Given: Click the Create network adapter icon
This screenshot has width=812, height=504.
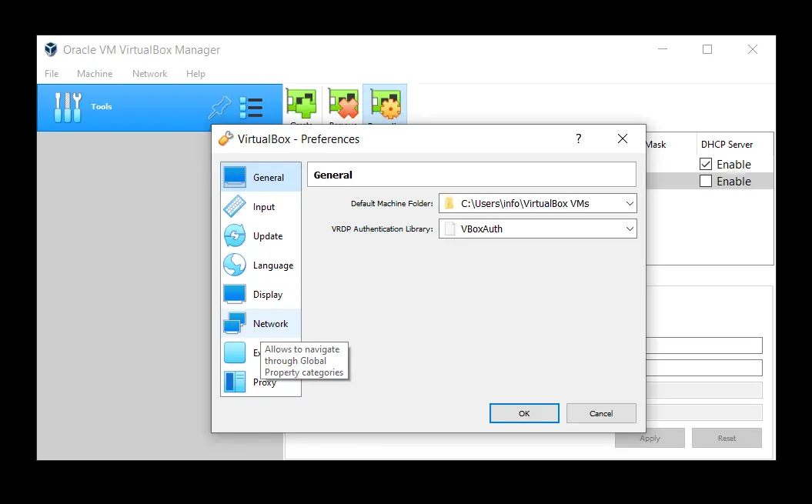Looking at the screenshot, I should point(302,105).
